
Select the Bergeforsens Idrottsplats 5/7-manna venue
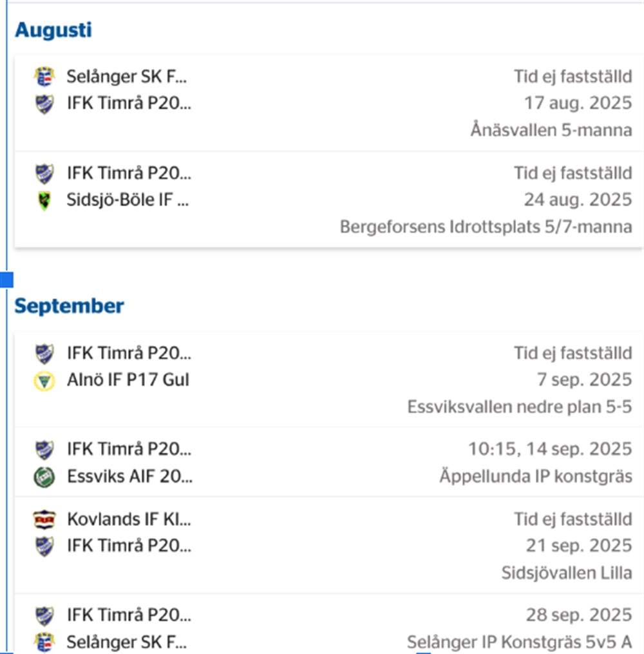coord(486,227)
